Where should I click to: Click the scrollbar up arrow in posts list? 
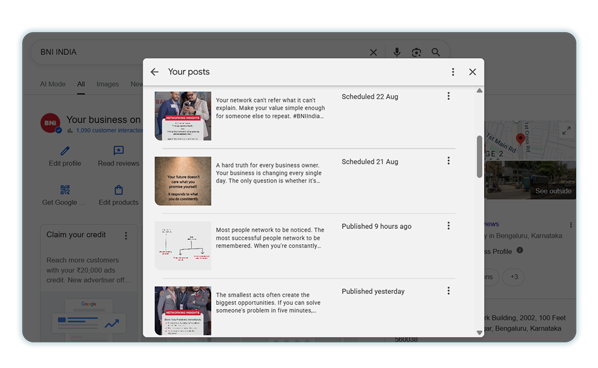click(x=479, y=91)
